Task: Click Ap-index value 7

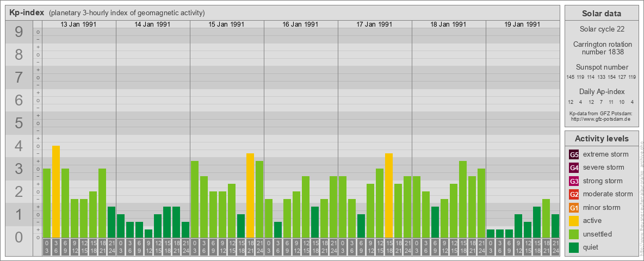Action: click(600, 102)
